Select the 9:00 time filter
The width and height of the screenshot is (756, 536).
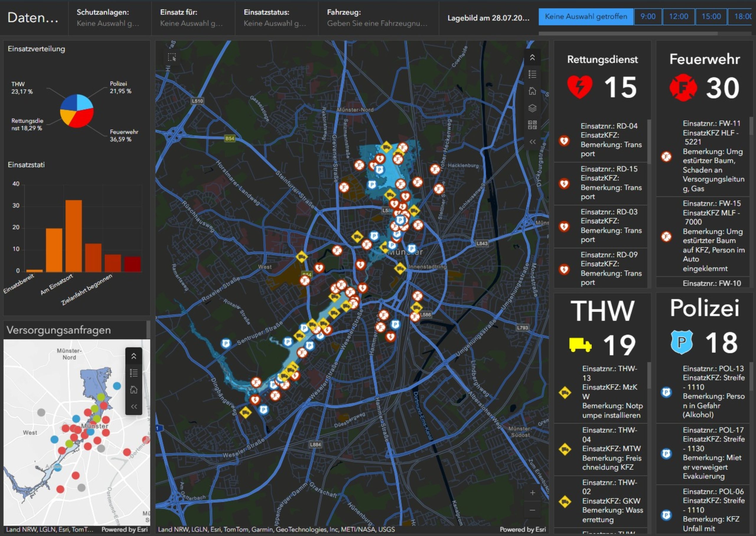[x=648, y=17]
